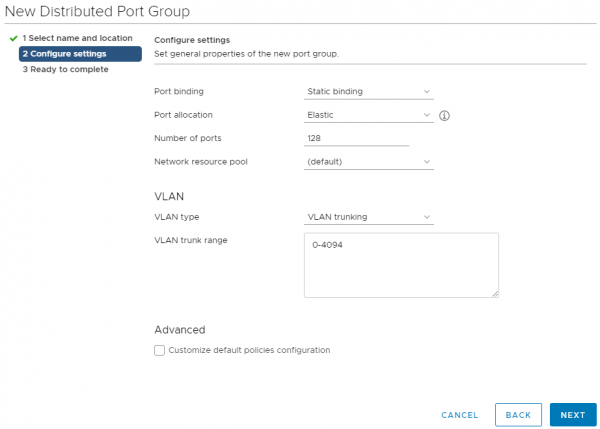
Task: Click the Advanced section heading
Action: [x=180, y=329]
